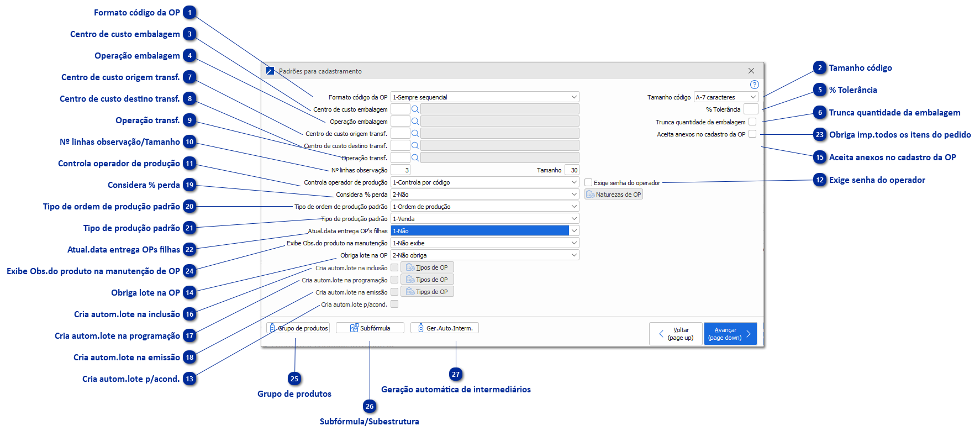
Task: Focus Centro de custo origem transf. code field
Action: click(401, 134)
